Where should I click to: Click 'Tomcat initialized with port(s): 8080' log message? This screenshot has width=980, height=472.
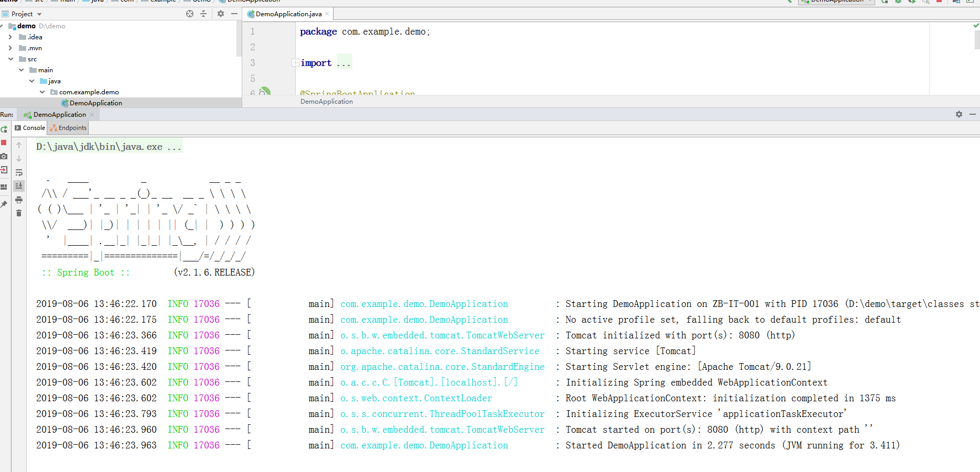[680, 335]
